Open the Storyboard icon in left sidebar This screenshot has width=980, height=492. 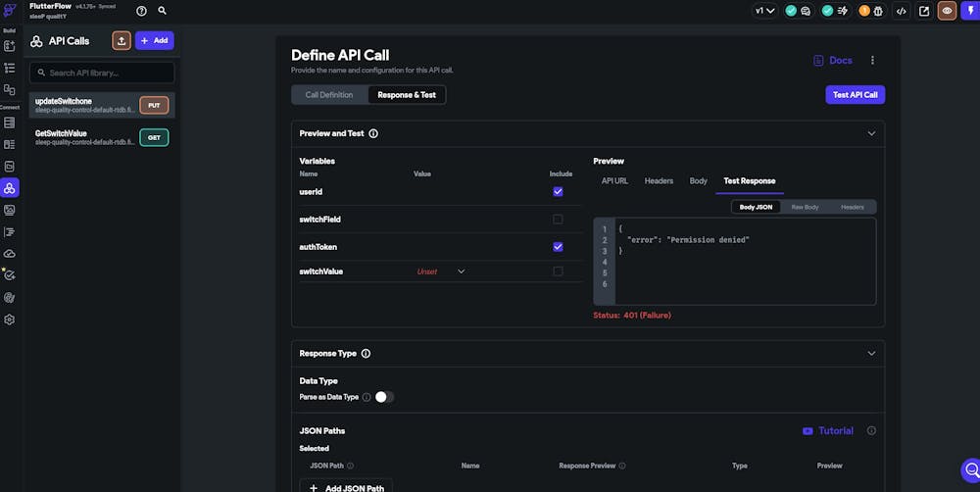pyautogui.click(x=10, y=89)
